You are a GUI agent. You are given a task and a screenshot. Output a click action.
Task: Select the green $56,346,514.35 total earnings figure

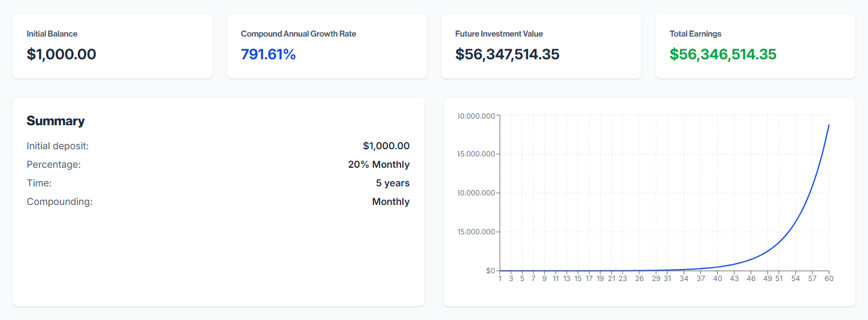723,55
